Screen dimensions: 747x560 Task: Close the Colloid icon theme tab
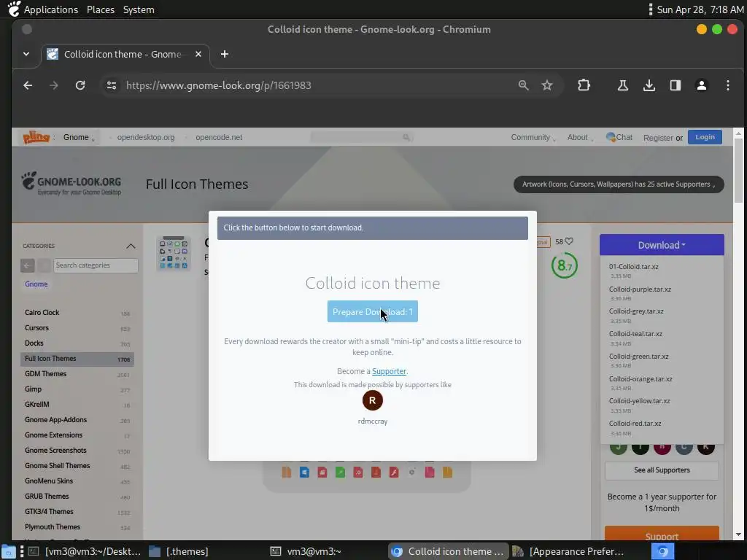tap(198, 54)
